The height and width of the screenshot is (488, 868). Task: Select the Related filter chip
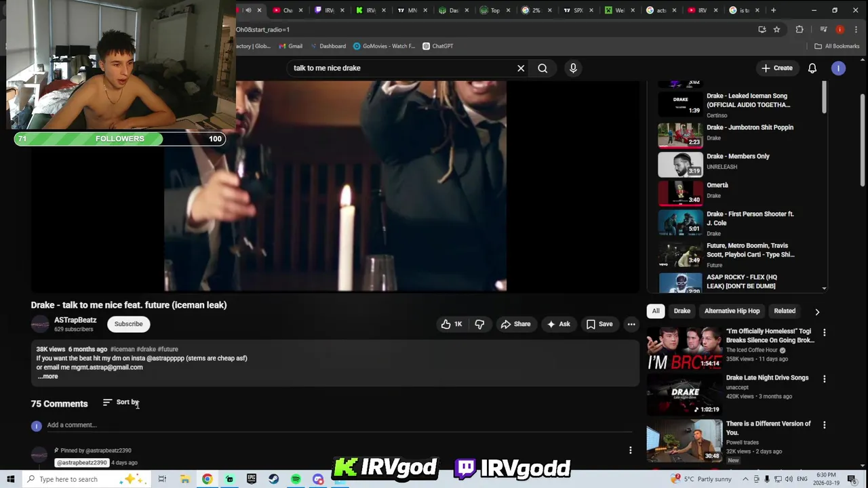coord(785,311)
